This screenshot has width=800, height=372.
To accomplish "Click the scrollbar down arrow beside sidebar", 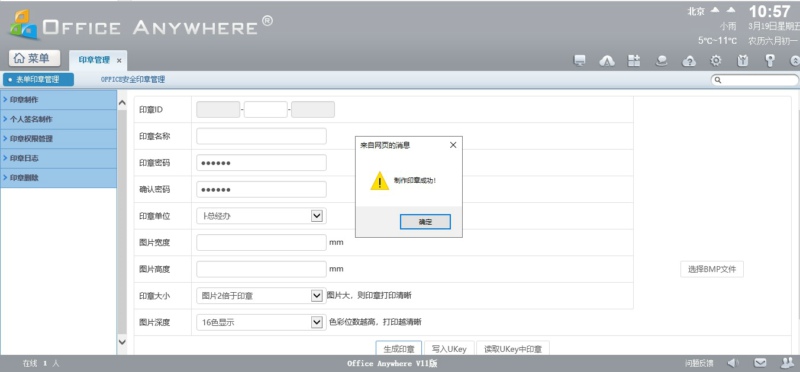I will [122, 342].
